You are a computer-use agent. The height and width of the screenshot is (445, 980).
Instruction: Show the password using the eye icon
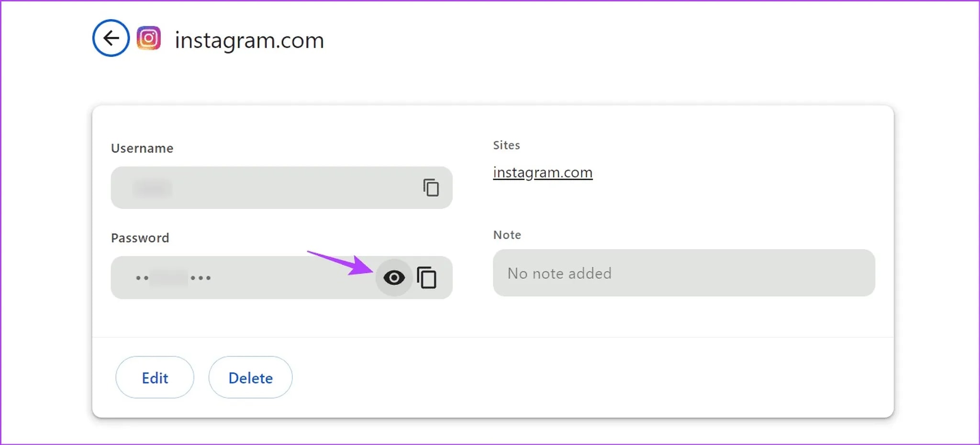click(394, 278)
